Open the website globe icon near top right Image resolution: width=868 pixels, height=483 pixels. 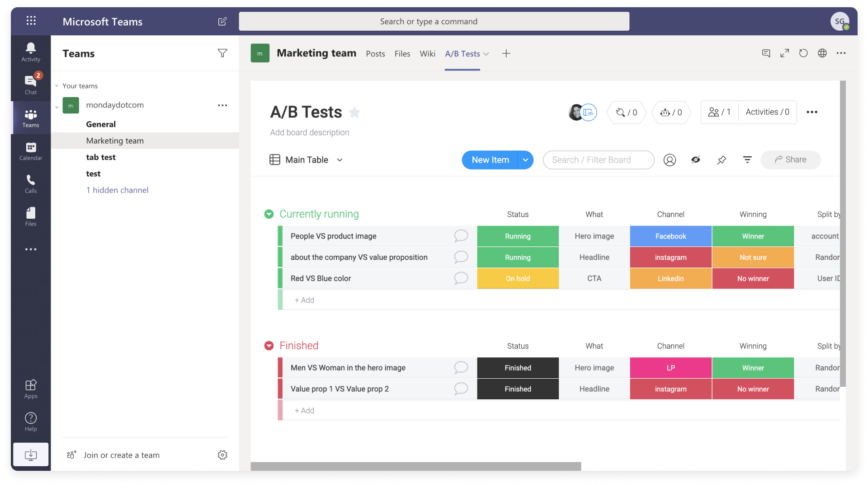822,53
